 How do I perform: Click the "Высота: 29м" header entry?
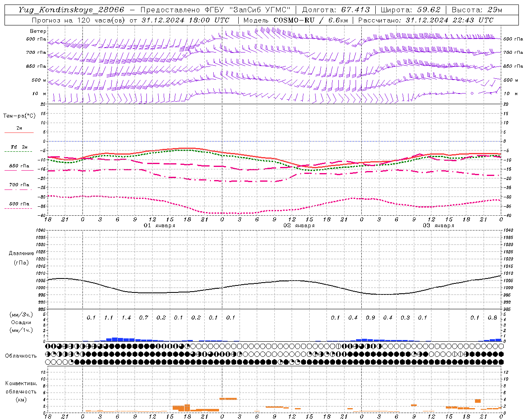[x=477, y=10]
